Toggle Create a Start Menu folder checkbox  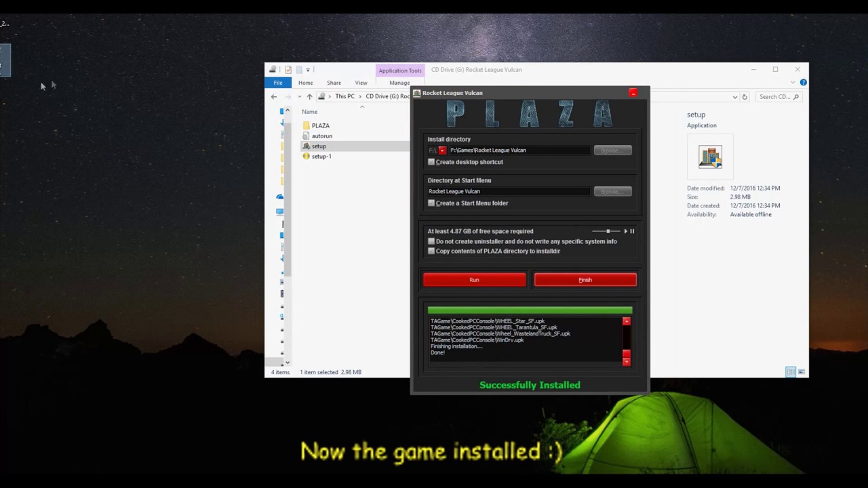point(431,203)
